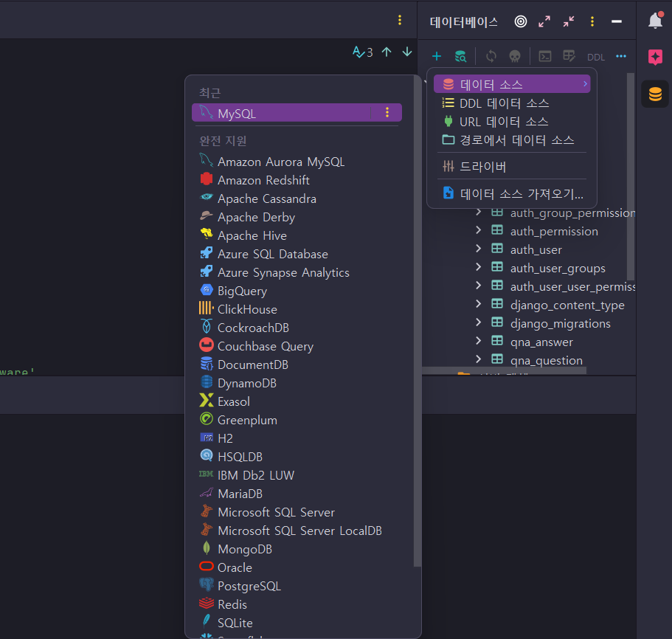
Task: Choose Azure SQL Database data source
Action: pos(297,254)
